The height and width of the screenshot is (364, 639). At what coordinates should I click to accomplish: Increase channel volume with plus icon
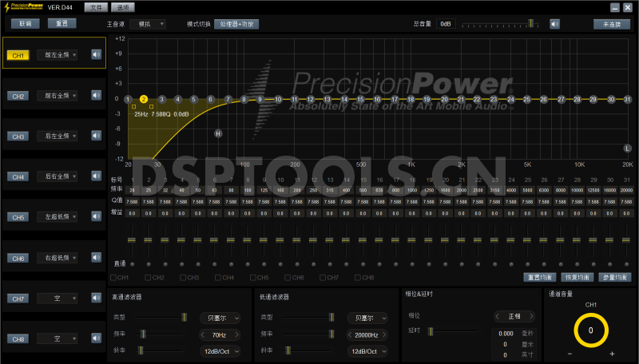tap(612, 354)
